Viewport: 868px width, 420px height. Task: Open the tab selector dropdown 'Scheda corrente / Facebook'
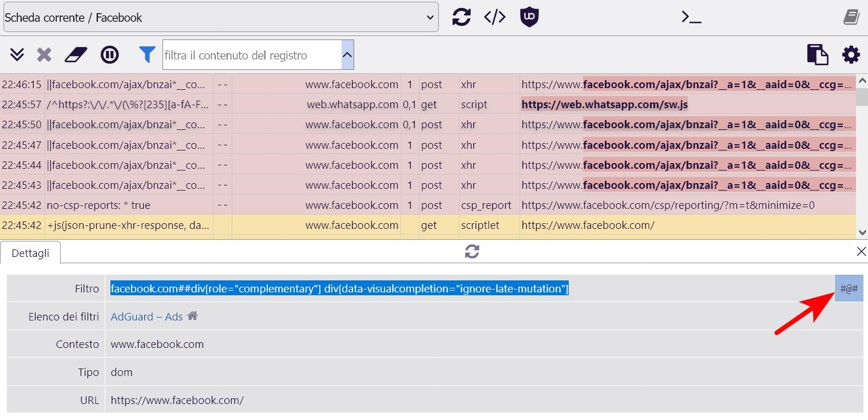coord(220,17)
